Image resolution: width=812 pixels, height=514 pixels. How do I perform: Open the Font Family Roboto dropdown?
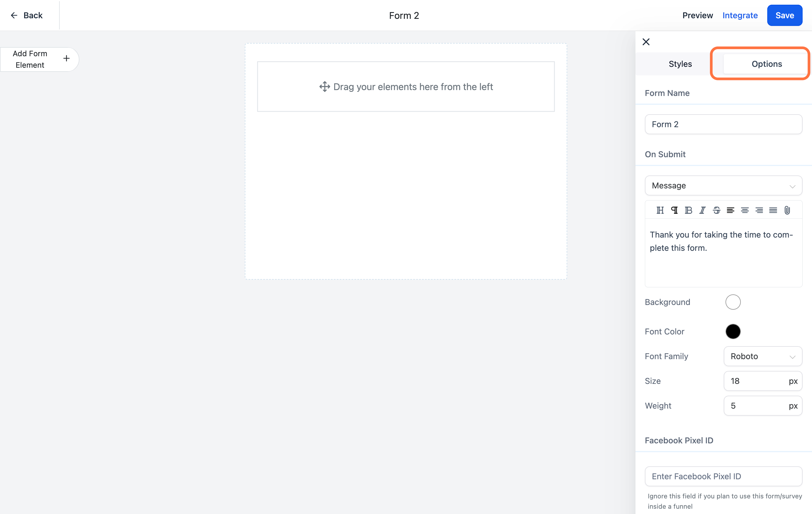tap(763, 356)
